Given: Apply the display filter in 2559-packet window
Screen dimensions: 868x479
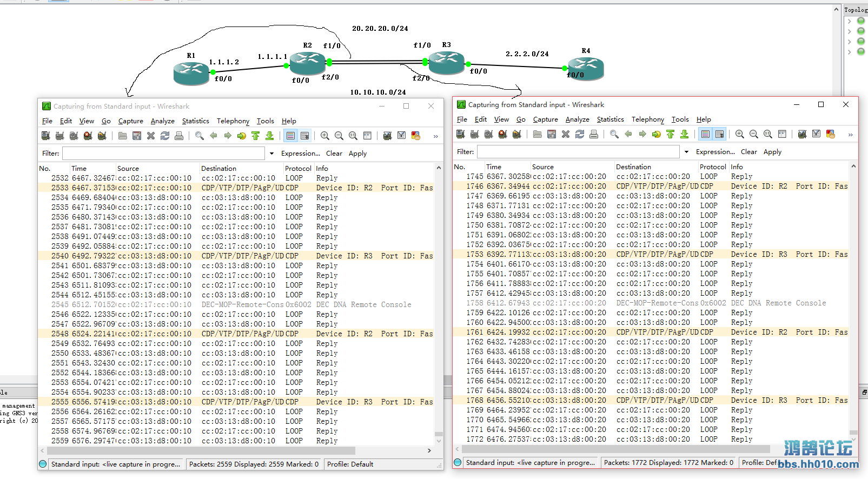Looking at the screenshot, I should (x=357, y=154).
